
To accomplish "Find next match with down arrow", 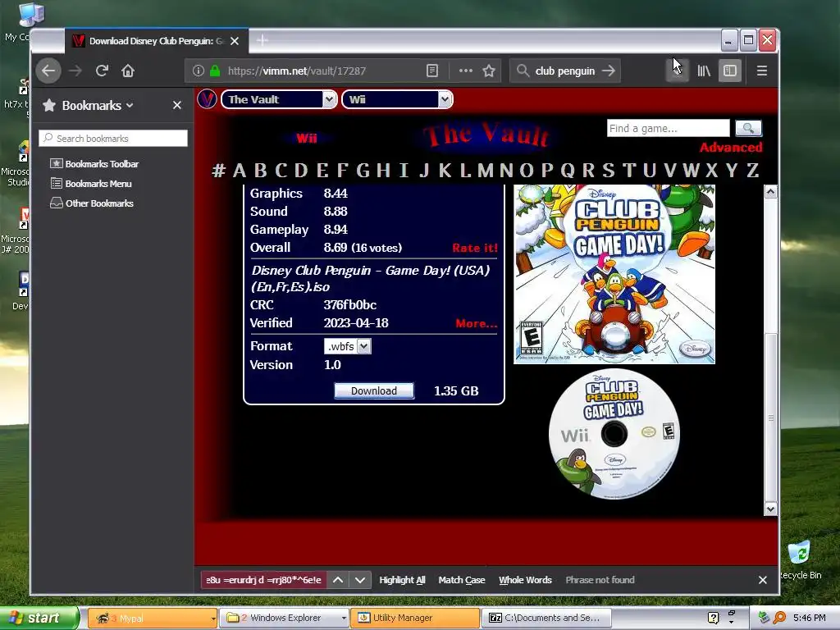I will coord(360,580).
